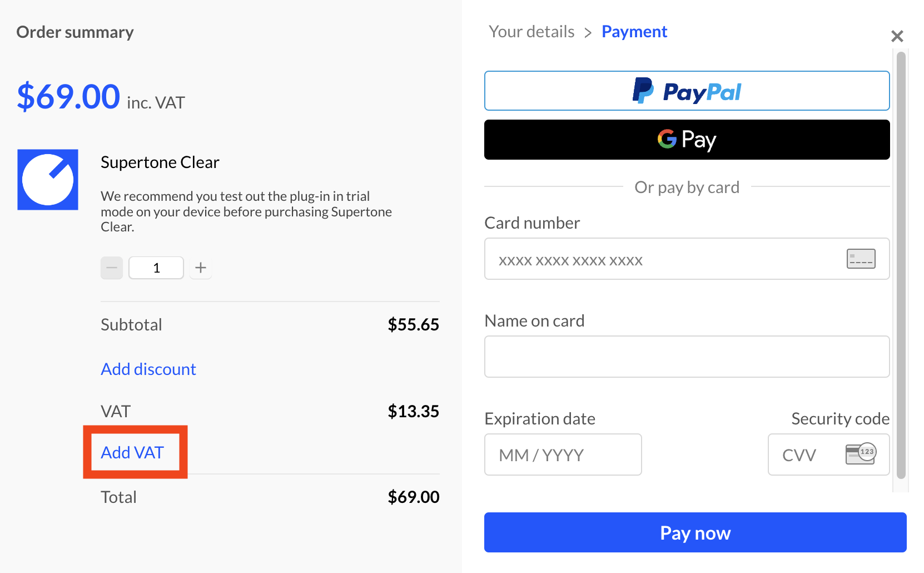This screenshot has height=573, width=924.
Task: Click the quantity input field
Action: [x=156, y=268]
